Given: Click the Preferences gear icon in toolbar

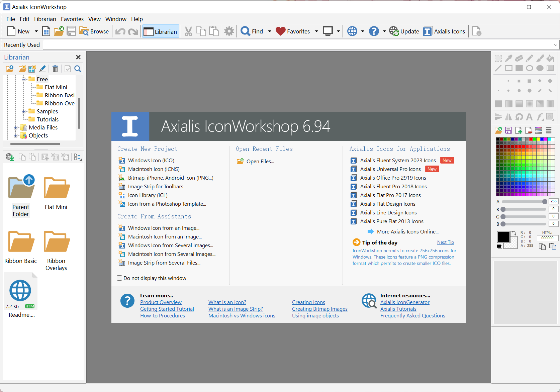Looking at the screenshot, I should 229,31.
